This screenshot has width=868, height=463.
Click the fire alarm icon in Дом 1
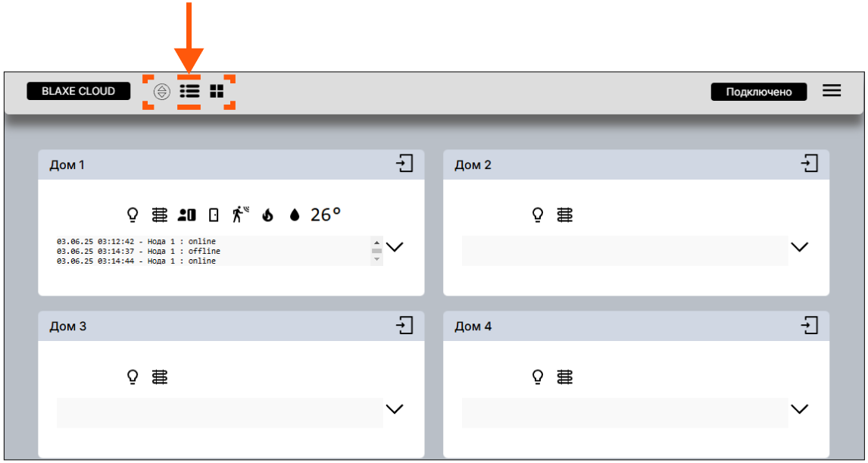pyautogui.click(x=267, y=215)
